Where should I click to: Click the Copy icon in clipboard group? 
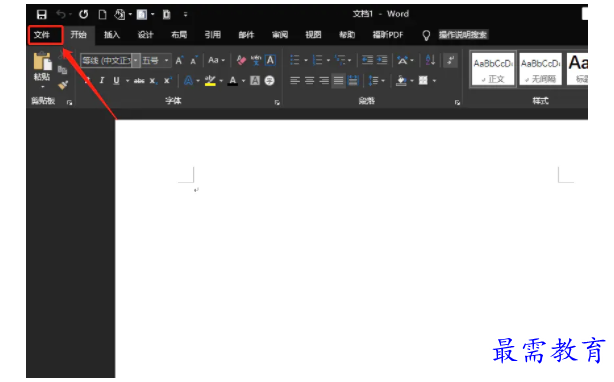point(62,70)
